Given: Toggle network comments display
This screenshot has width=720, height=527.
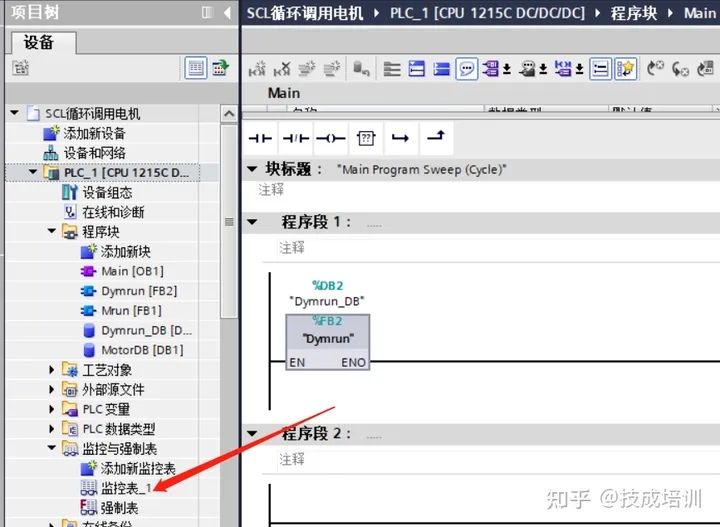Looking at the screenshot, I should [600, 69].
